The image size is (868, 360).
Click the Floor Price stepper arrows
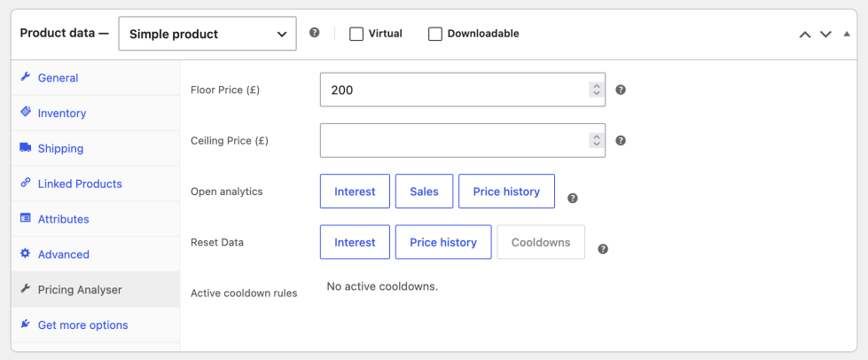tap(596, 90)
